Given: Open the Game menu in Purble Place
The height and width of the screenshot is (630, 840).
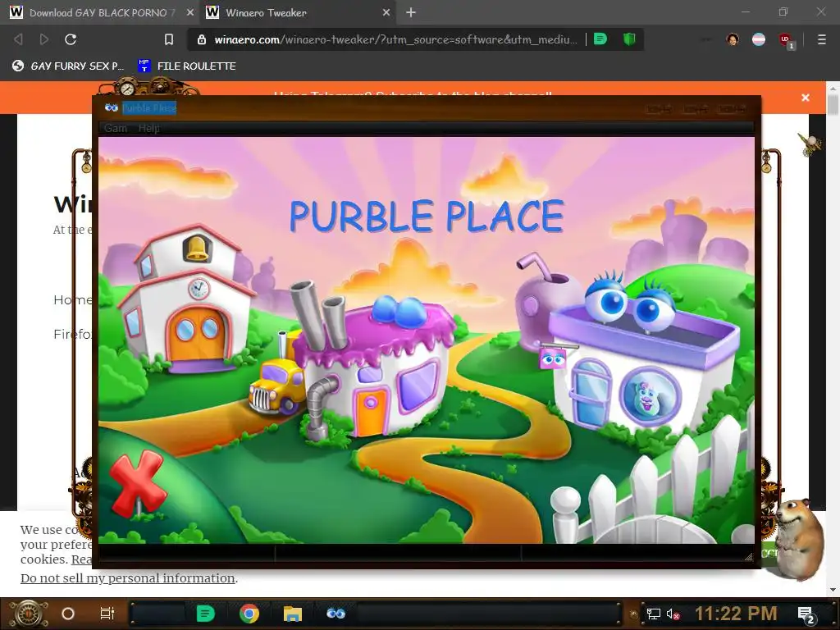Looking at the screenshot, I should click(116, 128).
